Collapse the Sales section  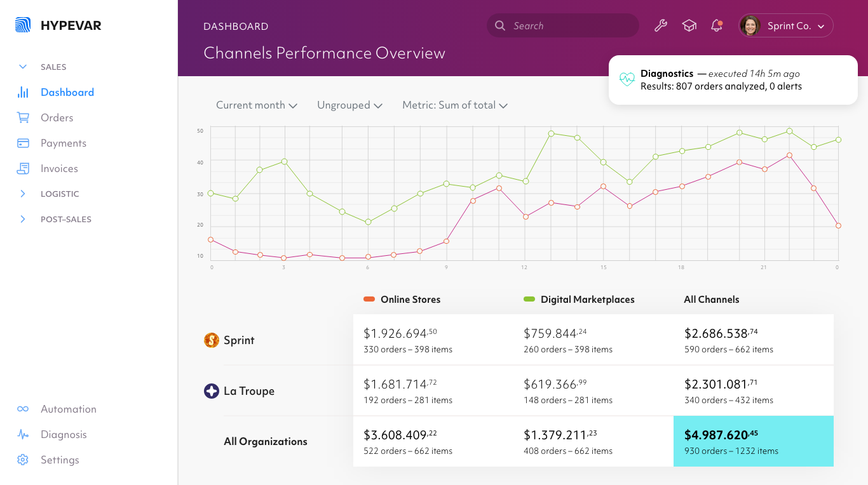pos(24,67)
